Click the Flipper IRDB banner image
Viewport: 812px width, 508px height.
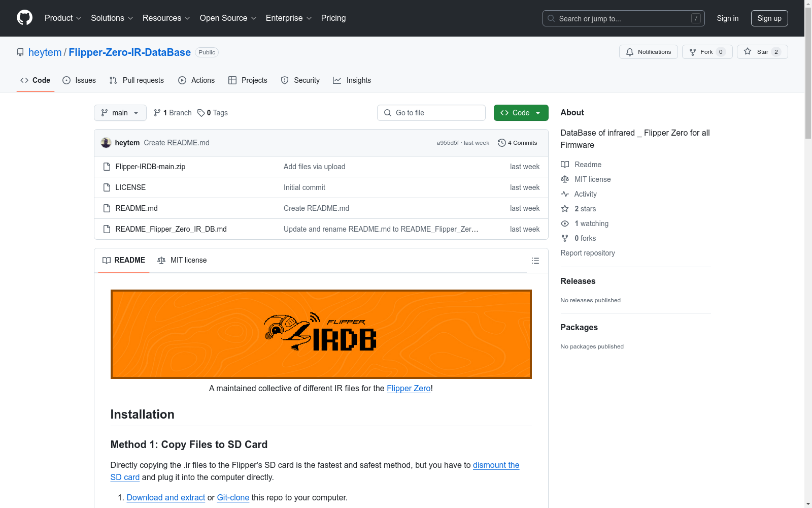321,334
